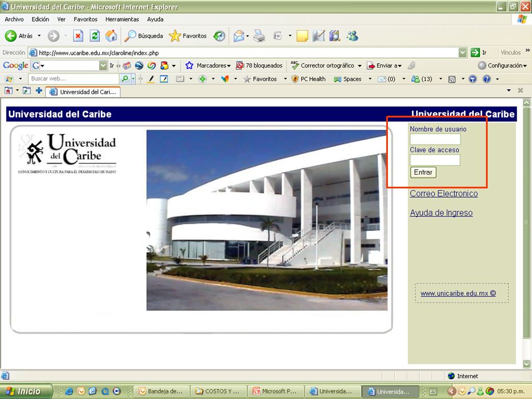Print the page with printer icon
532x399 pixels.
pos(259,35)
